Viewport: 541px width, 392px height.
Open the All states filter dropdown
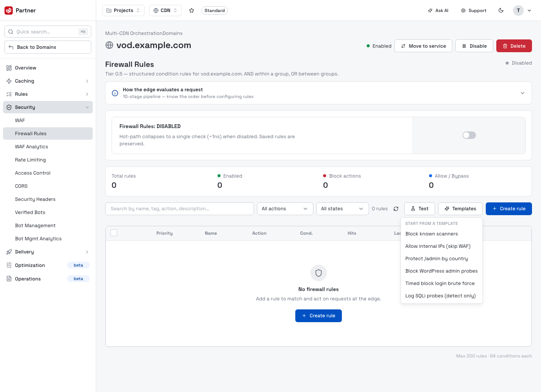pos(342,209)
